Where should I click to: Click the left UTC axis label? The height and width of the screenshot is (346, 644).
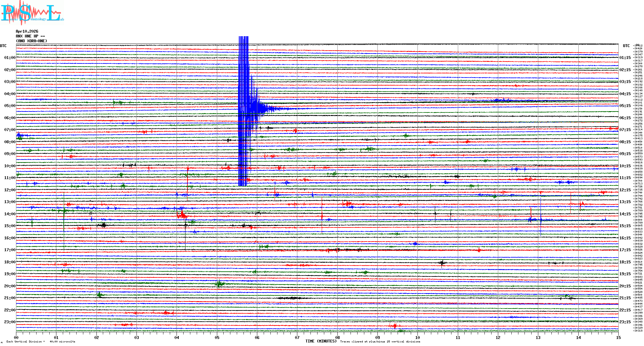(3, 46)
